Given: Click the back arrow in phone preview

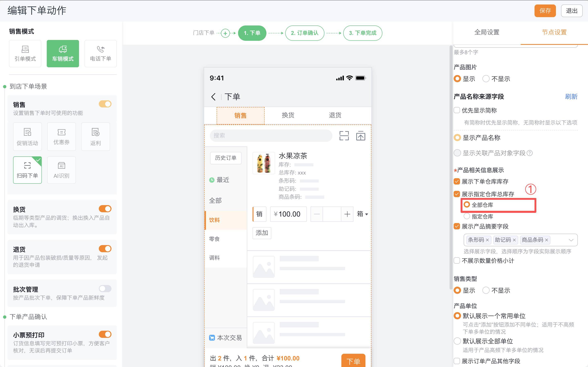Looking at the screenshot, I should [x=213, y=97].
